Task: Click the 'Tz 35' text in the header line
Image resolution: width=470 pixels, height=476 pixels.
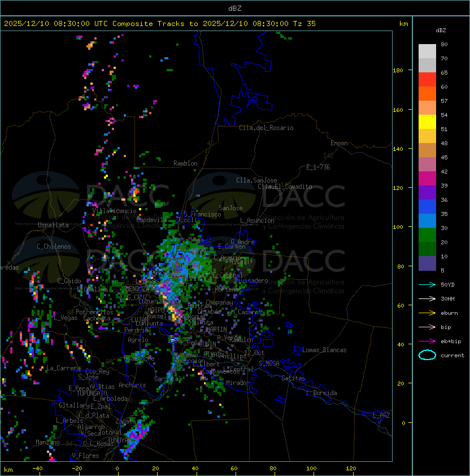Action: pyautogui.click(x=304, y=24)
